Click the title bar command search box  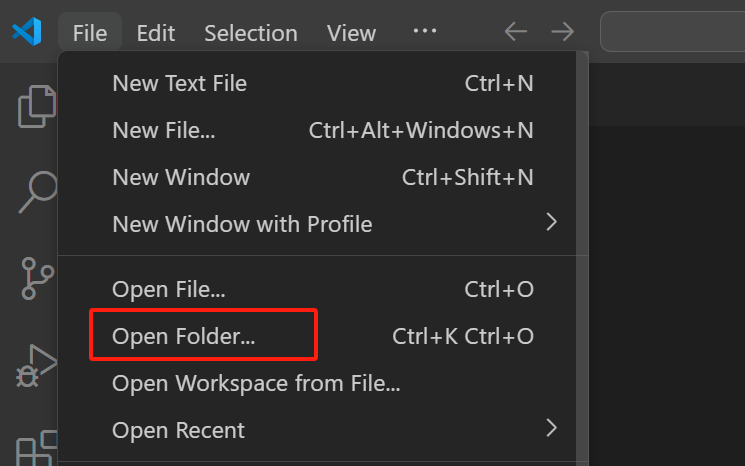tap(672, 32)
